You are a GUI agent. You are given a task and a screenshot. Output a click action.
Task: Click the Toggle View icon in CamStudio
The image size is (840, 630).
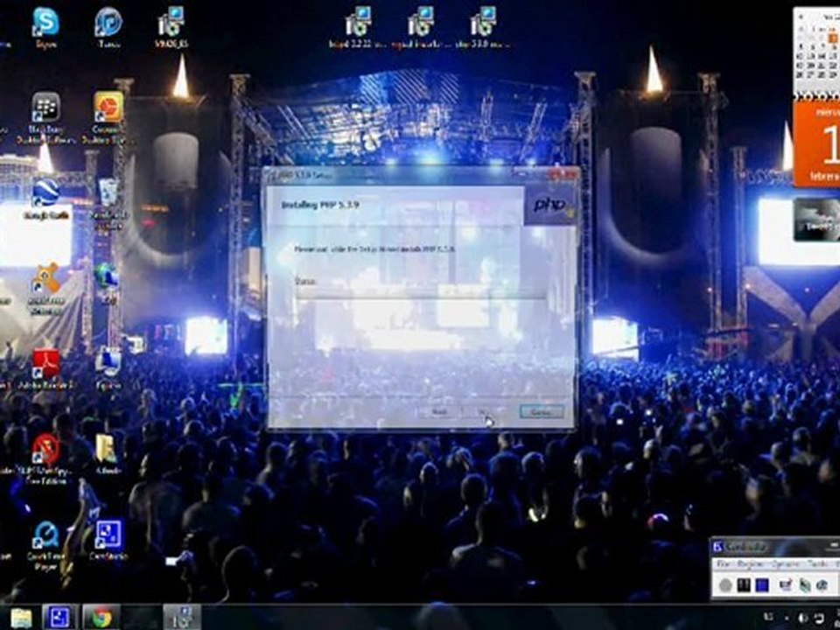pos(786,585)
